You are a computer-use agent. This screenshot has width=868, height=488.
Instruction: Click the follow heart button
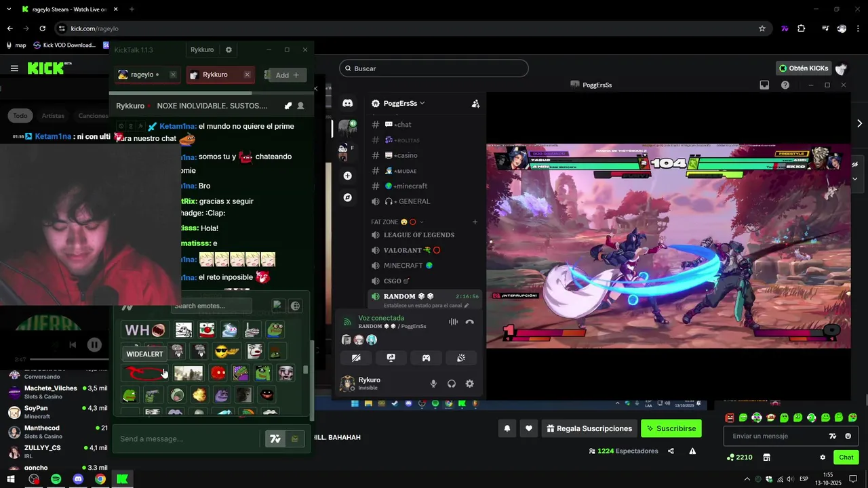click(529, 428)
